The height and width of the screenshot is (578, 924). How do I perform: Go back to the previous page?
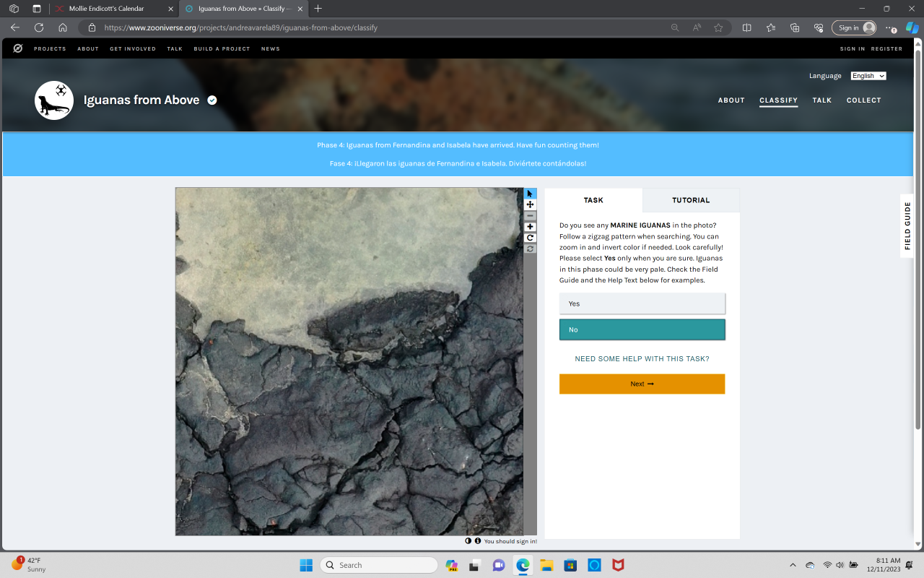[15, 27]
